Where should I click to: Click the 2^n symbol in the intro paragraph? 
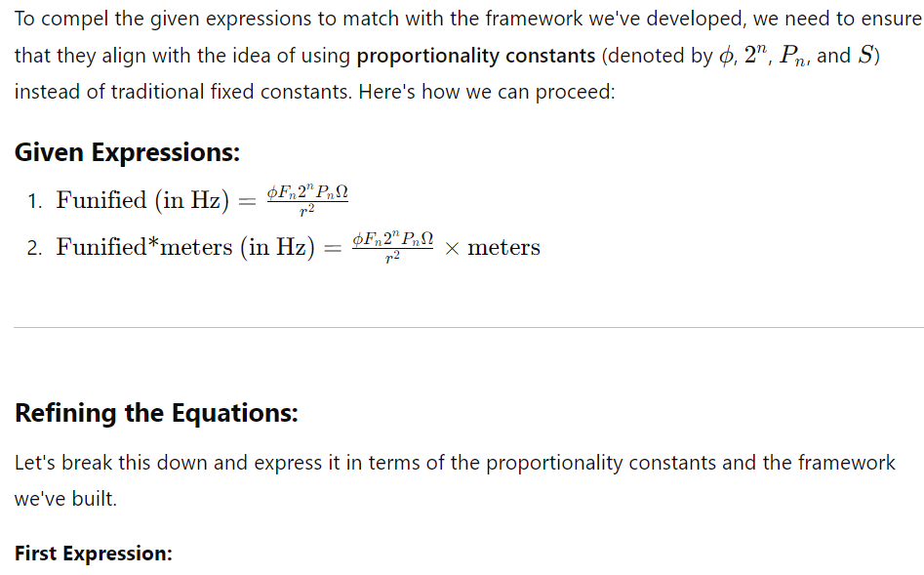click(755, 55)
